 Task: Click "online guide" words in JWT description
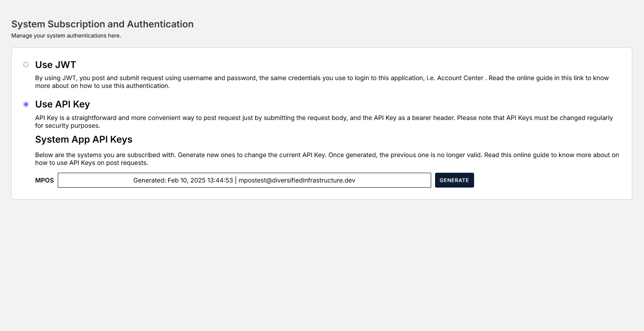[535, 78]
